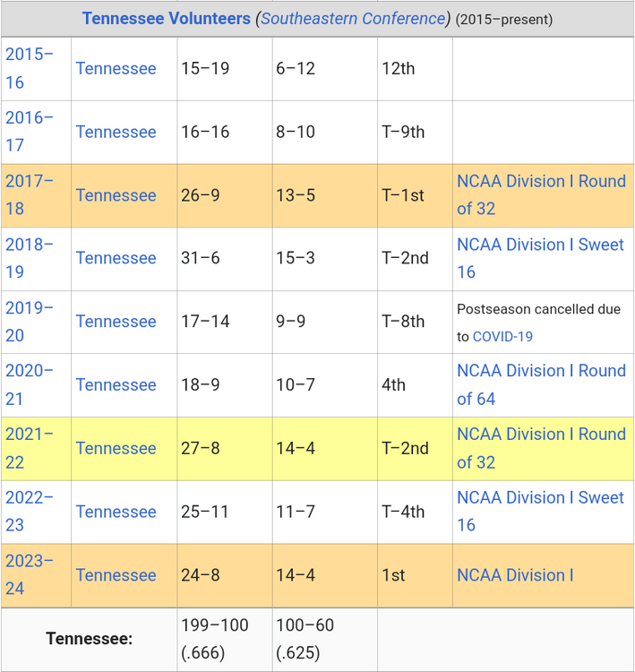The height and width of the screenshot is (672, 635).
Task: Click 2023–24 NCAA Division I link
Action: coord(515,575)
